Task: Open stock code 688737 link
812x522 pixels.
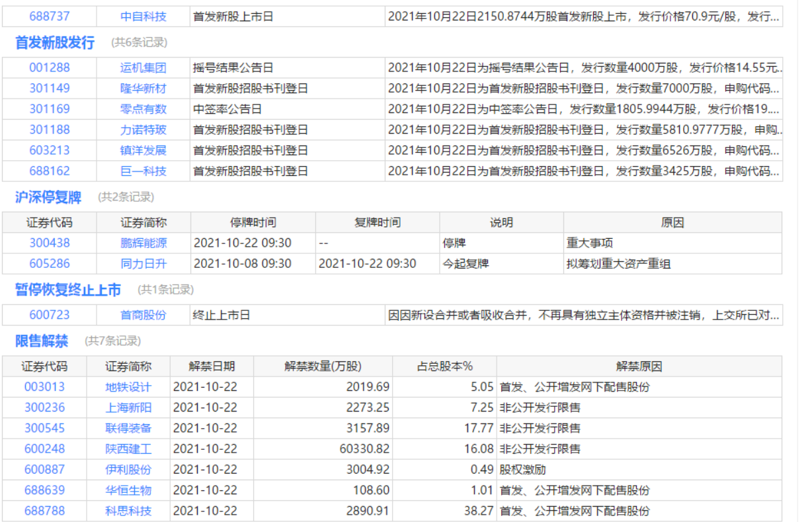Action: pyautogui.click(x=49, y=17)
